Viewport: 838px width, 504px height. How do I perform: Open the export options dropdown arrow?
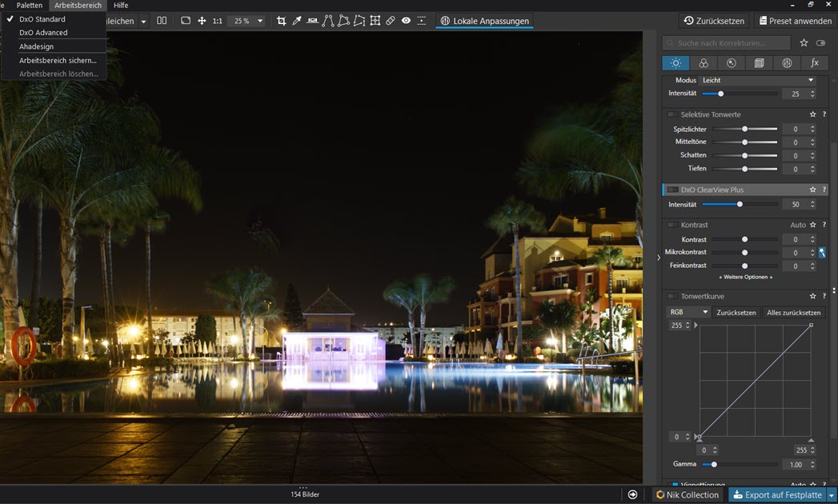pyautogui.click(x=832, y=495)
